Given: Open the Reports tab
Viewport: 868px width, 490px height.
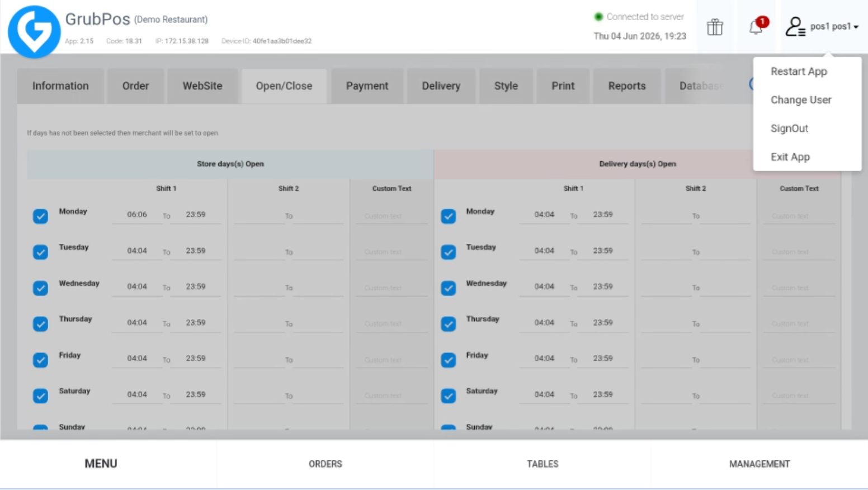Looking at the screenshot, I should point(627,86).
